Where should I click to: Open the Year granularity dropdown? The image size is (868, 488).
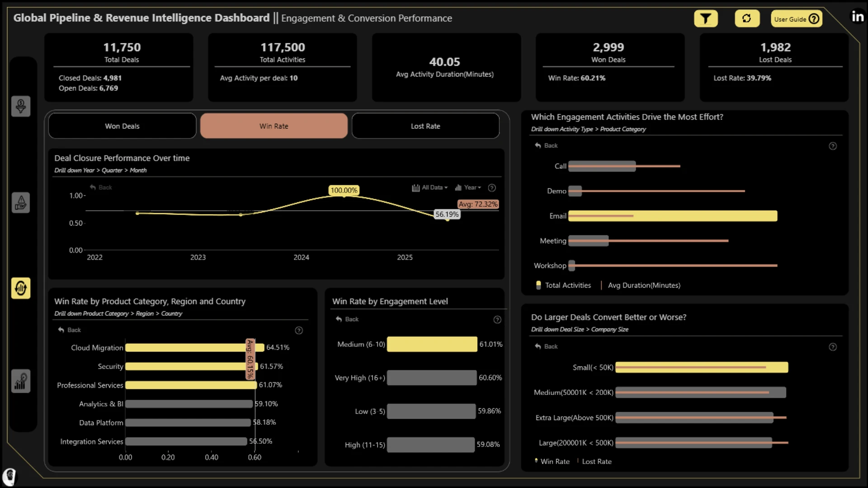point(468,188)
